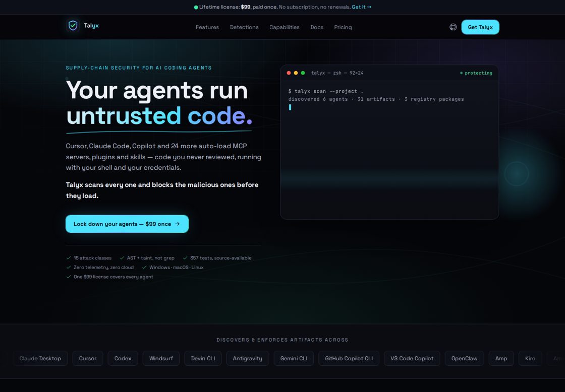This screenshot has width=565, height=392.
Task: Click the '357 tests, source-available' text
Action: 221,258
